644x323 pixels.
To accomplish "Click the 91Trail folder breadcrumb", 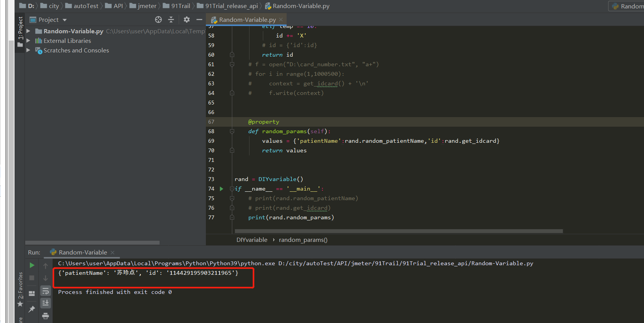I will coord(177,6).
